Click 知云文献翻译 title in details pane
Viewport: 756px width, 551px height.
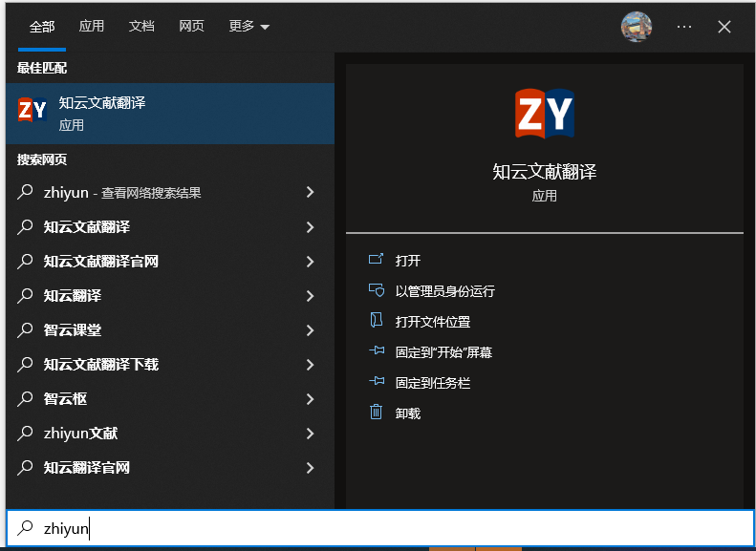545,172
